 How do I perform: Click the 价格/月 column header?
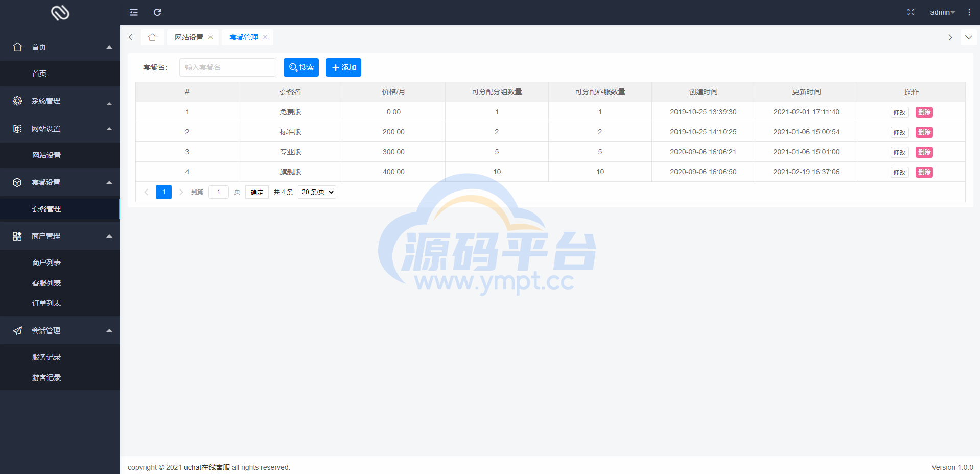tap(393, 92)
